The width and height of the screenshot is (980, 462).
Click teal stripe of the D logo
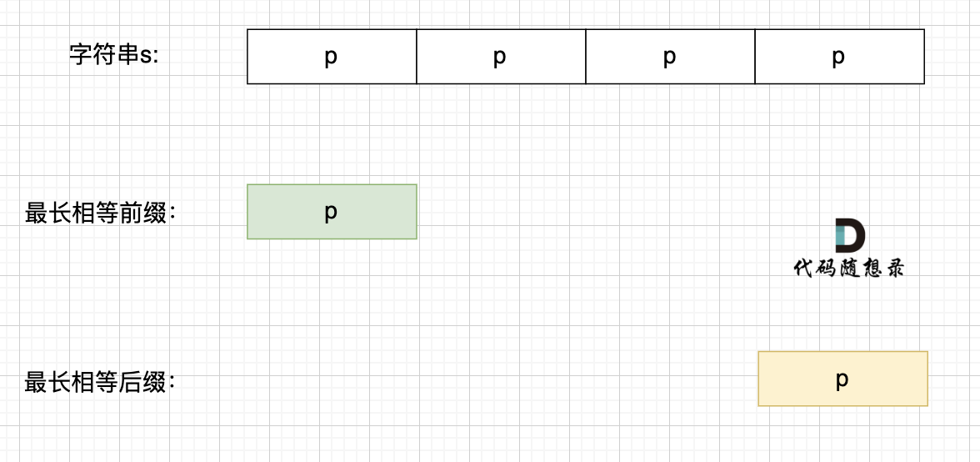(841, 236)
